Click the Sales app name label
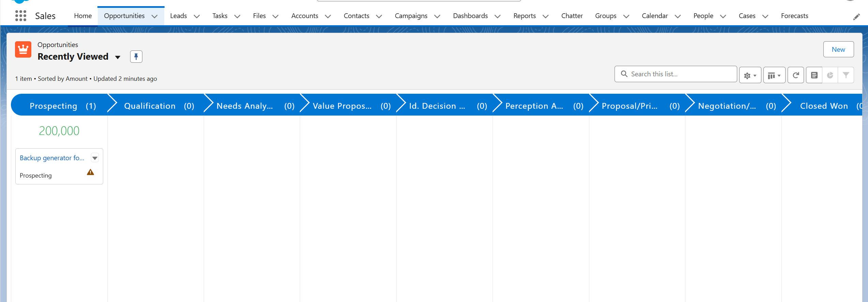 click(45, 16)
